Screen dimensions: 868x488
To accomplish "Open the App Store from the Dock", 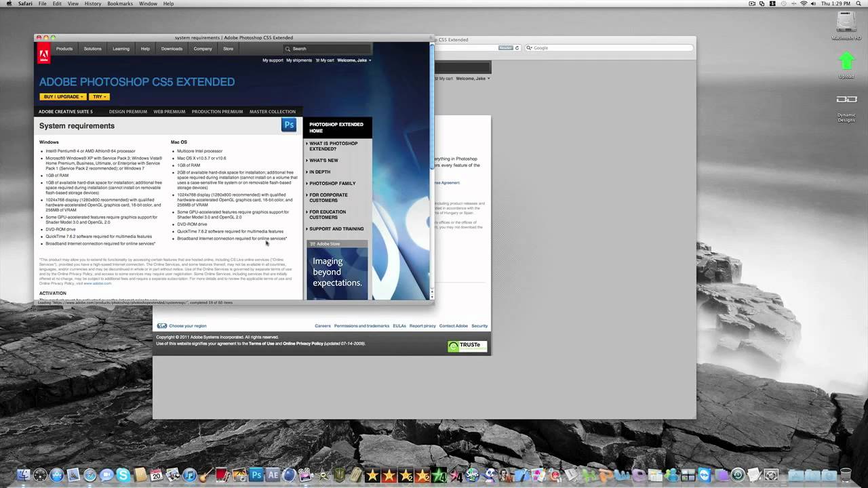I will tap(57, 475).
